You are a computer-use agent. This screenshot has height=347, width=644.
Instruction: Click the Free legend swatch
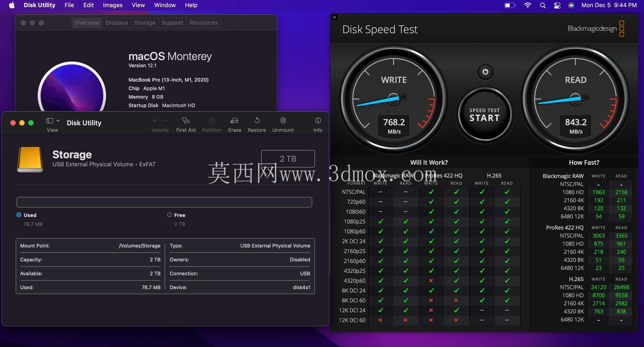click(x=169, y=215)
